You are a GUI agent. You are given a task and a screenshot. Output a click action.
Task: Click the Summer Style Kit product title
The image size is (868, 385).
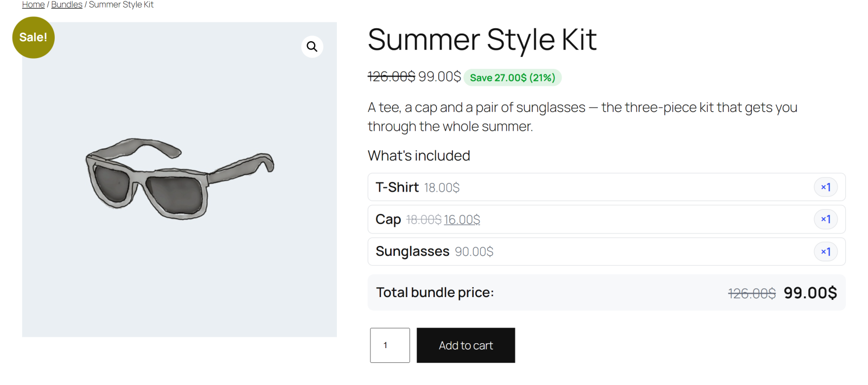482,40
